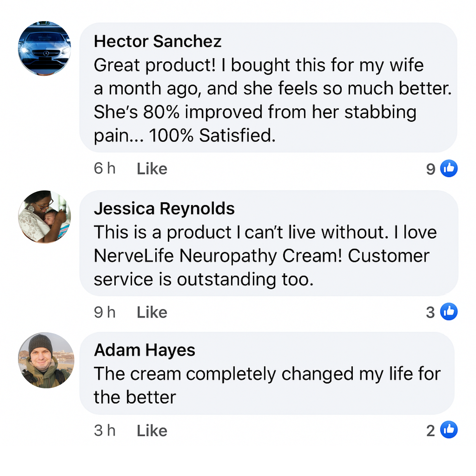View the 3 reactions count on Jessica's comment
The image size is (476, 476).
coord(430,312)
